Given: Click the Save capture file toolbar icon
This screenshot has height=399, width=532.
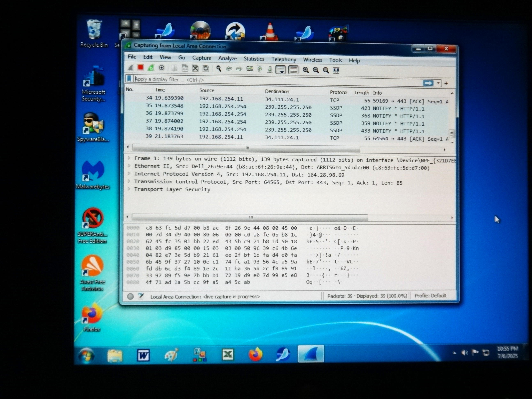Looking at the screenshot, I should (185, 68).
